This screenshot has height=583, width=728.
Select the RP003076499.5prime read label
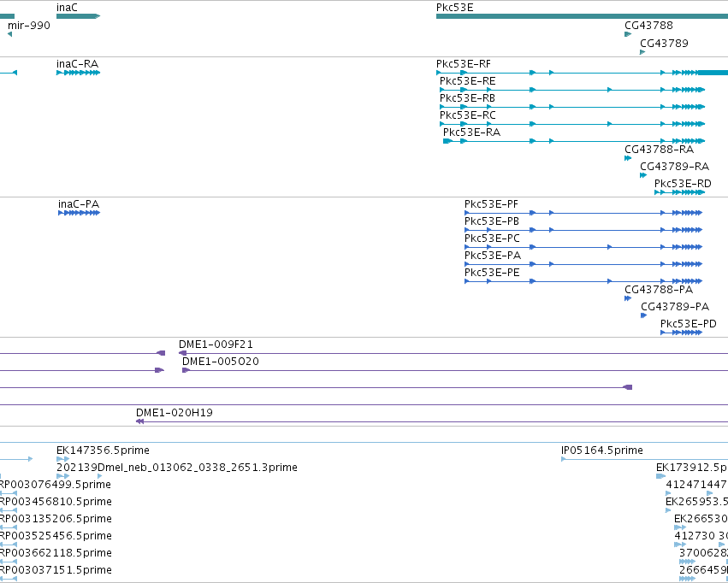[56, 484]
